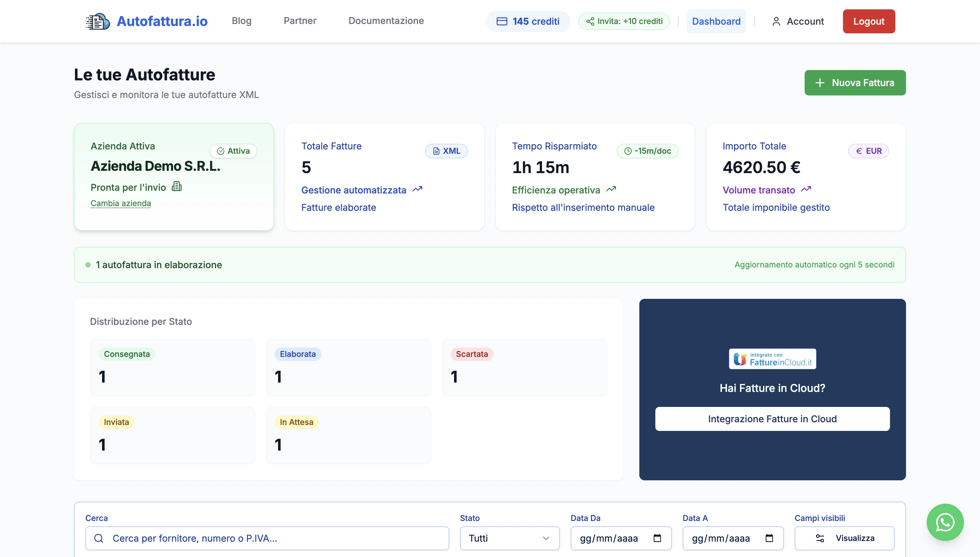Click the Consegnata status color chip

[127, 354]
